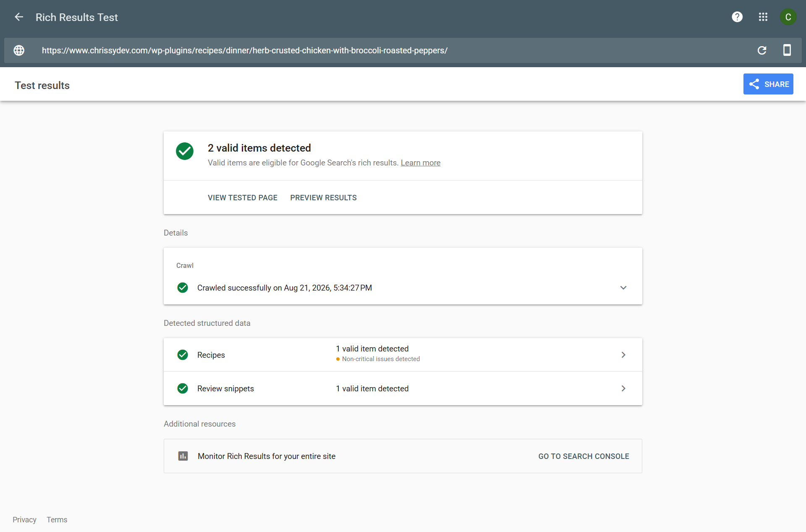Click the chart icon beside Monitor Rich Results
This screenshot has height=532, width=806.
click(183, 456)
